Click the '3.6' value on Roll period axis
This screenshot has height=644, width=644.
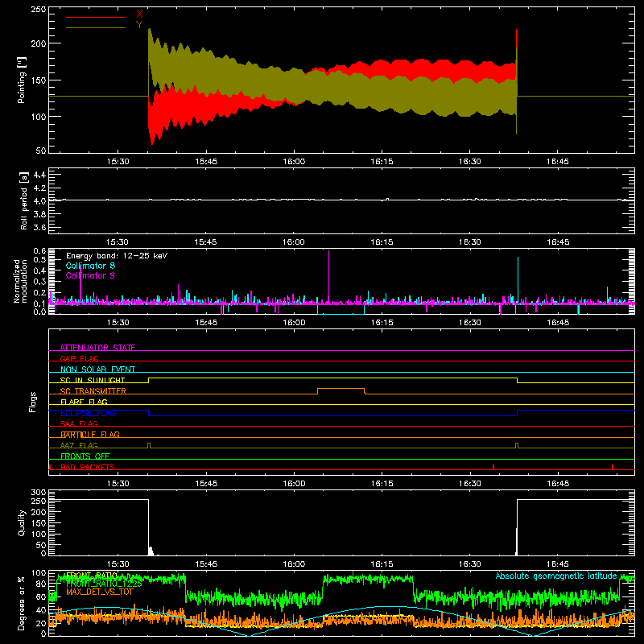[39, 227]
